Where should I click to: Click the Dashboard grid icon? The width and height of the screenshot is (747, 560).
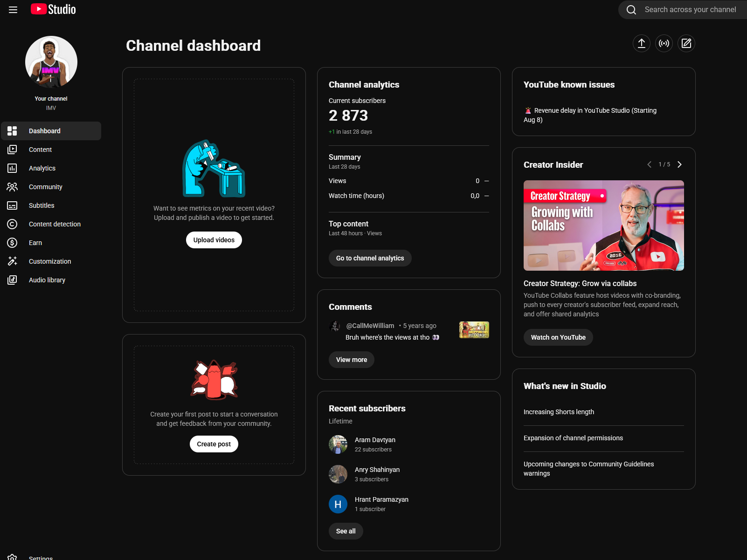12,131
